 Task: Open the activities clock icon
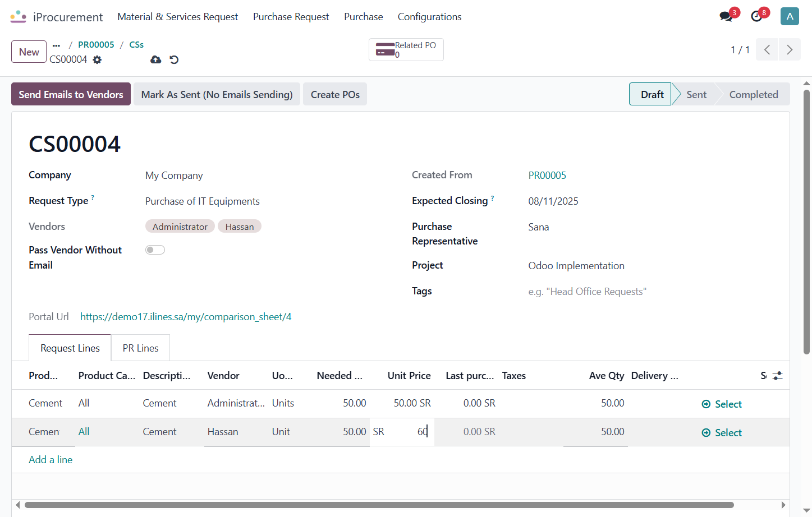pyautogui.click(x=756, y=16)
